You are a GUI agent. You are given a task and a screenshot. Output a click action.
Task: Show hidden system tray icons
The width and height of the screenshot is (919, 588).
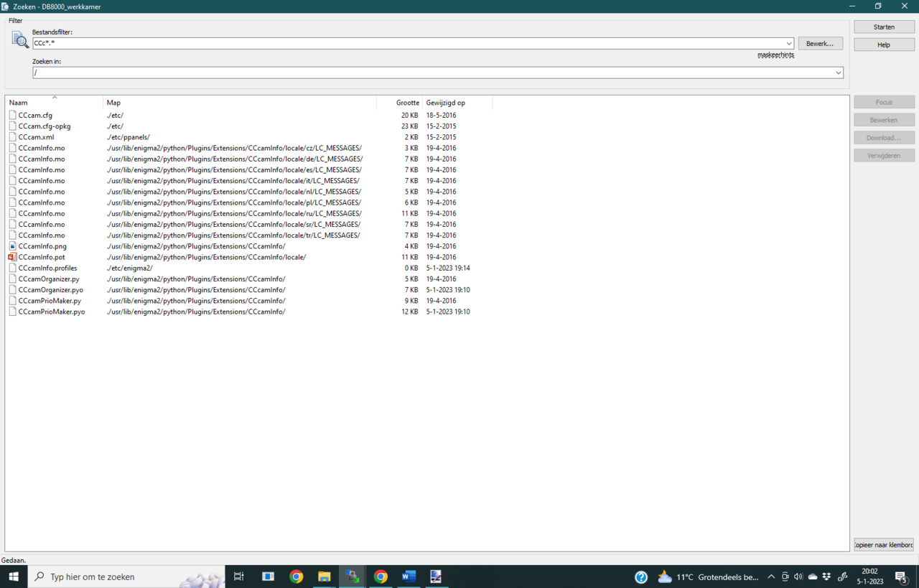click(771, 577)
